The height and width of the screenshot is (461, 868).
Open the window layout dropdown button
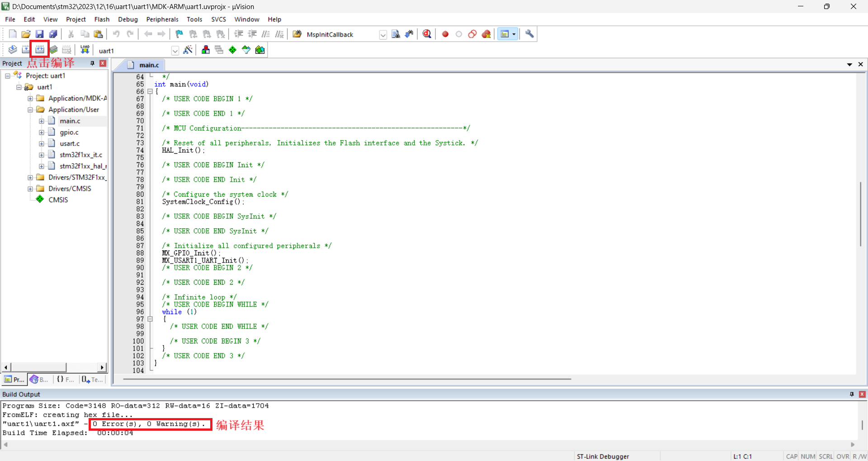tap(514, 34)
